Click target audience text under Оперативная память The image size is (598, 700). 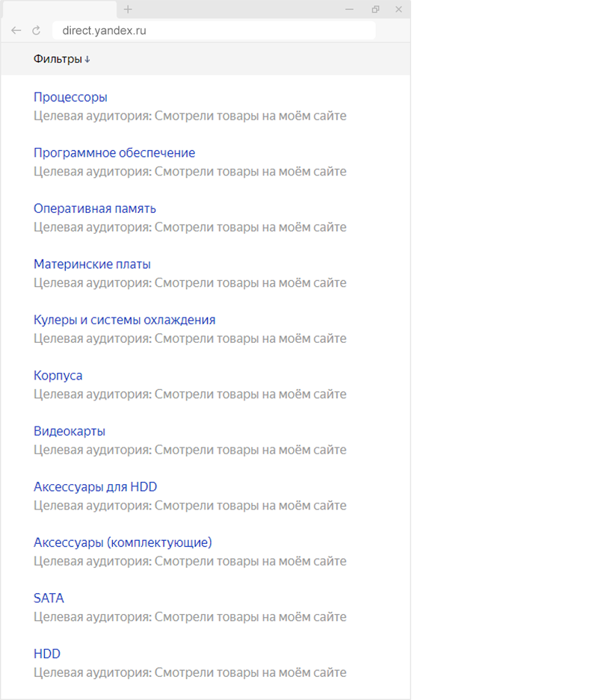coord(190,227)
